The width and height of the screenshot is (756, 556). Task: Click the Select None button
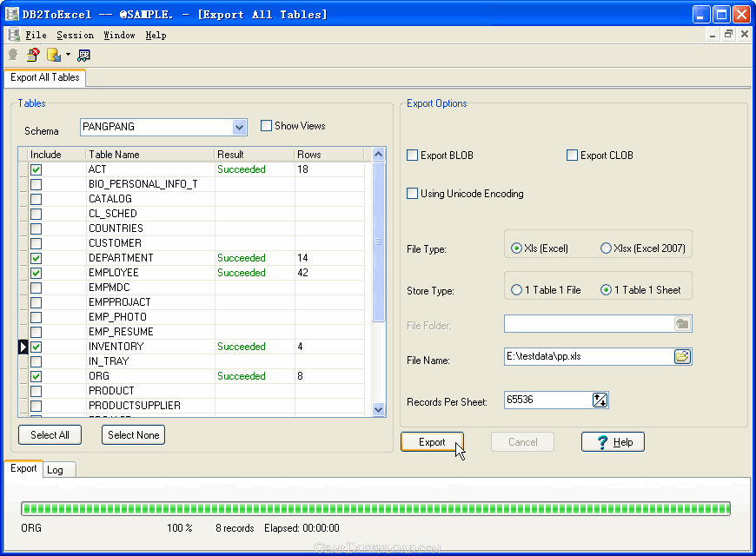click(x=133, y=435)
